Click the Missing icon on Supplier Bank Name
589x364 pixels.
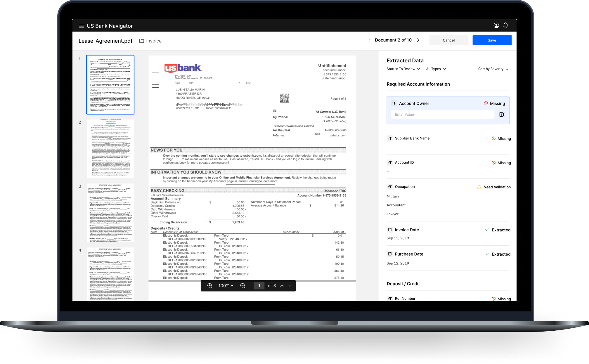coord(493,138)
